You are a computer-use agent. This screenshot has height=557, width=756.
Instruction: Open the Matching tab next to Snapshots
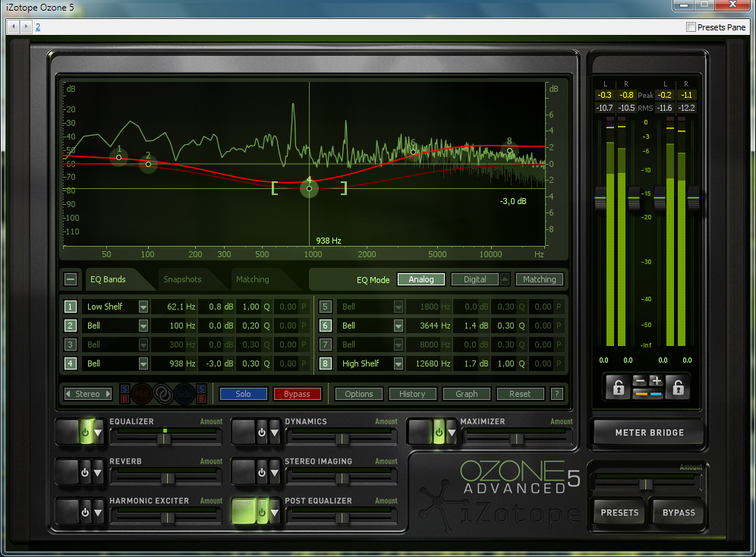pyautogui.click(x=253, y=279)
